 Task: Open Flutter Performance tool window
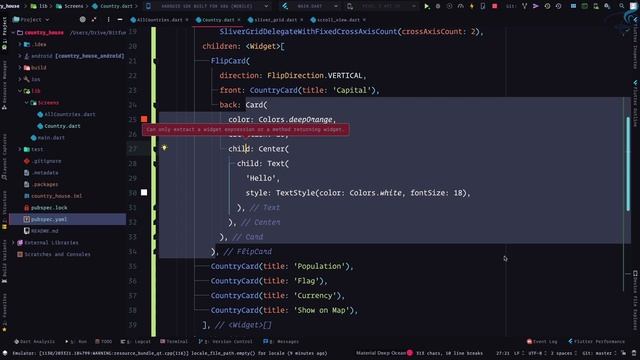596,341
